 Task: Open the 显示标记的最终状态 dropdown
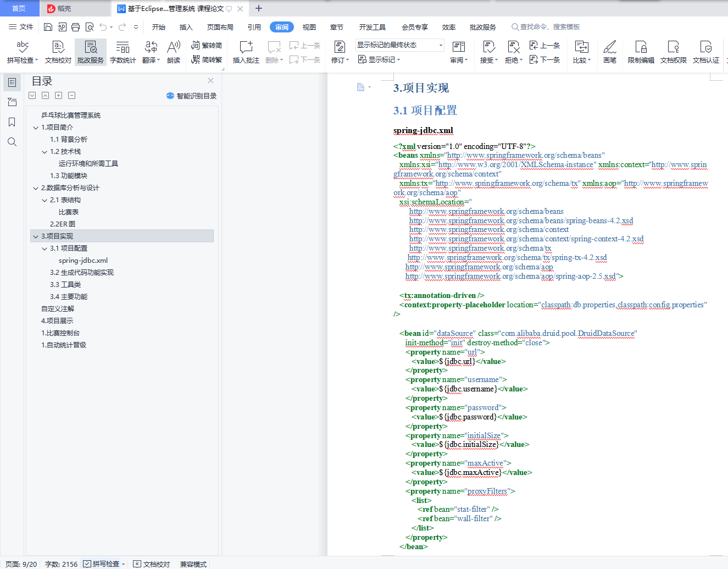click(399, 45)
